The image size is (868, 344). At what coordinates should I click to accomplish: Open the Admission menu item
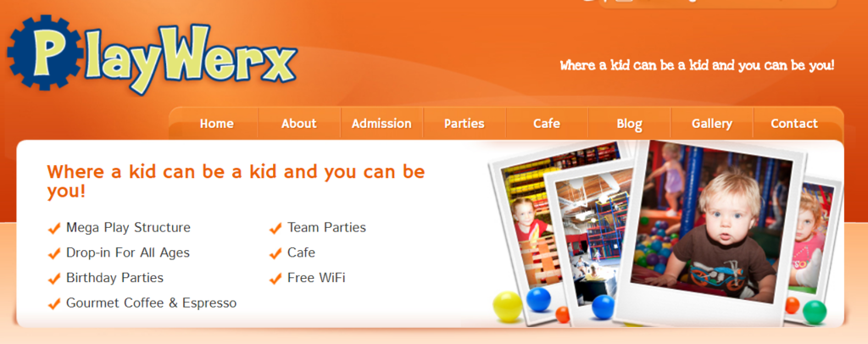tap(381, 124)
